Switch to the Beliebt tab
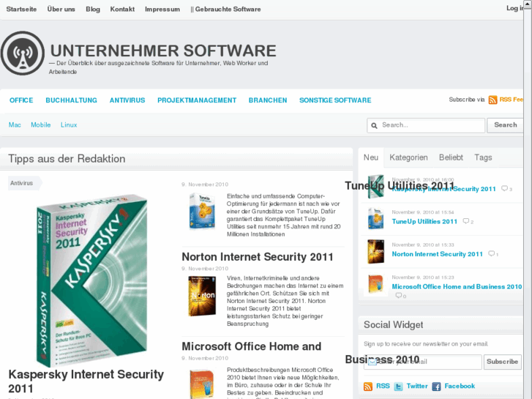Image resolution: width=532 pixels, height=399 pixels. (x=451, y=157)
